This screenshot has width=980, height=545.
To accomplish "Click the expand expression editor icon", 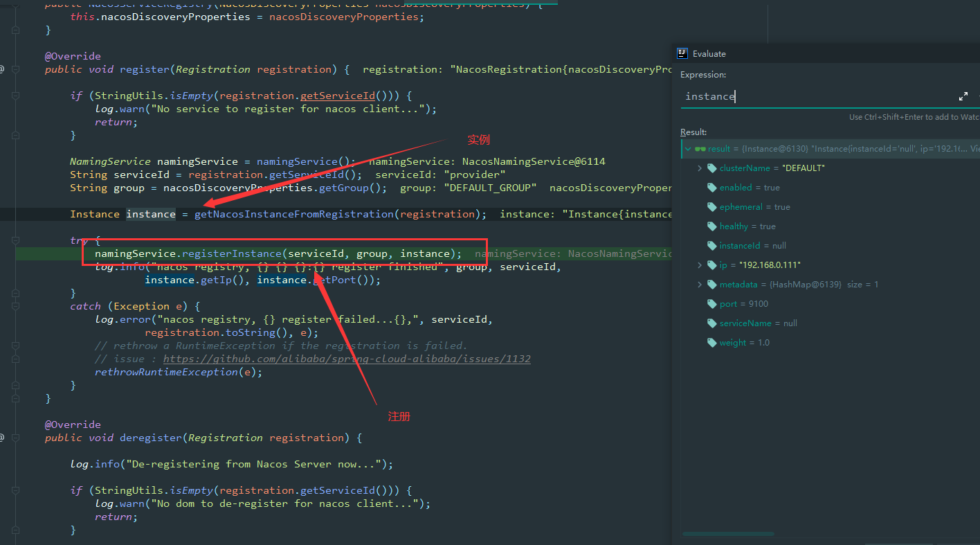I will [963, 96].
